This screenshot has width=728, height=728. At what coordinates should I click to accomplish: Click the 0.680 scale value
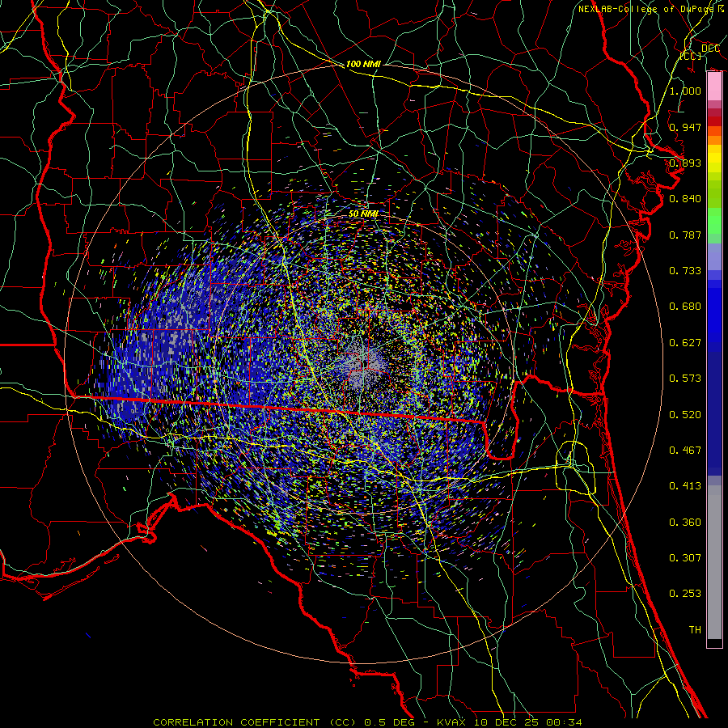(685, 307)
